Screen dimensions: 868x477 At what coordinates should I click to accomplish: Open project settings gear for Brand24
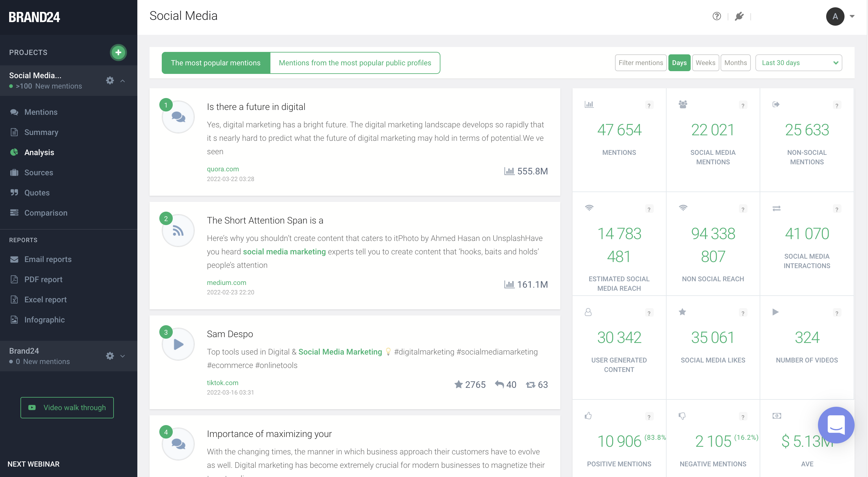[x=110, y=356]
